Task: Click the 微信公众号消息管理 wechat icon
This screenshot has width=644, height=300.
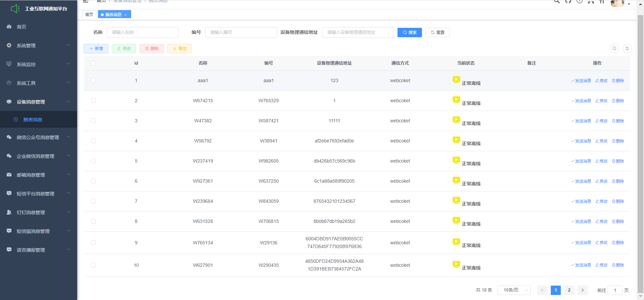Action: [9, 137]
